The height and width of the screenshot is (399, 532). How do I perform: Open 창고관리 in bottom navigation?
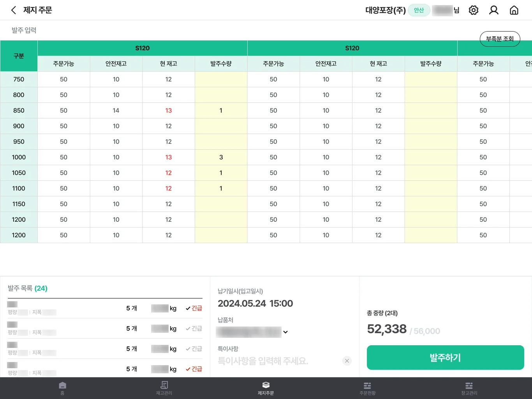point(469,388)
